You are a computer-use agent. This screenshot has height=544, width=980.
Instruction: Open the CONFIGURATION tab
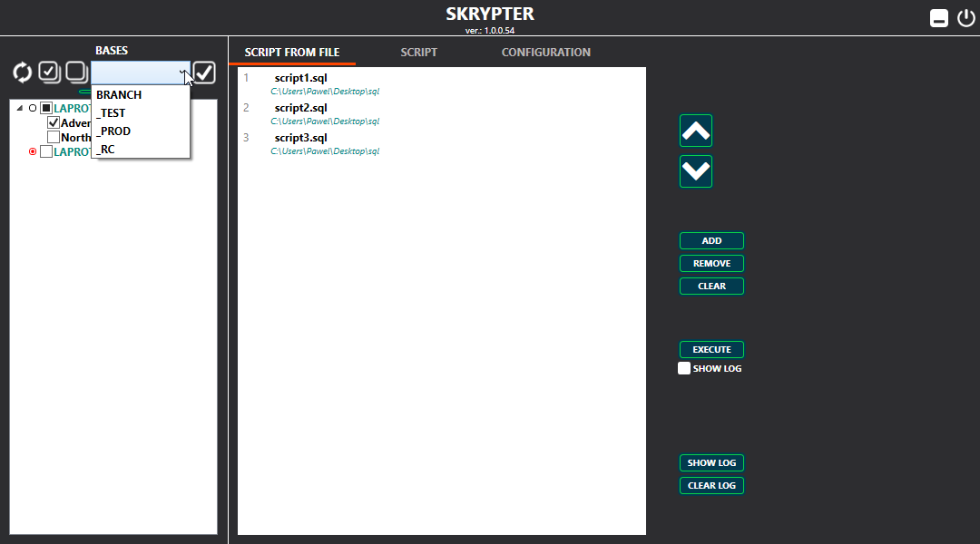pos(545,53)
